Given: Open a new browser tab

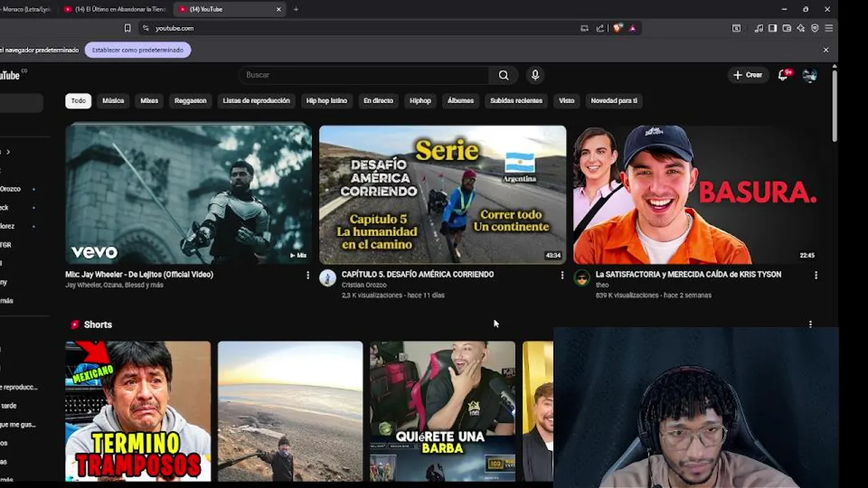Looking at the screenshot, I should click(x=296, y=9).
